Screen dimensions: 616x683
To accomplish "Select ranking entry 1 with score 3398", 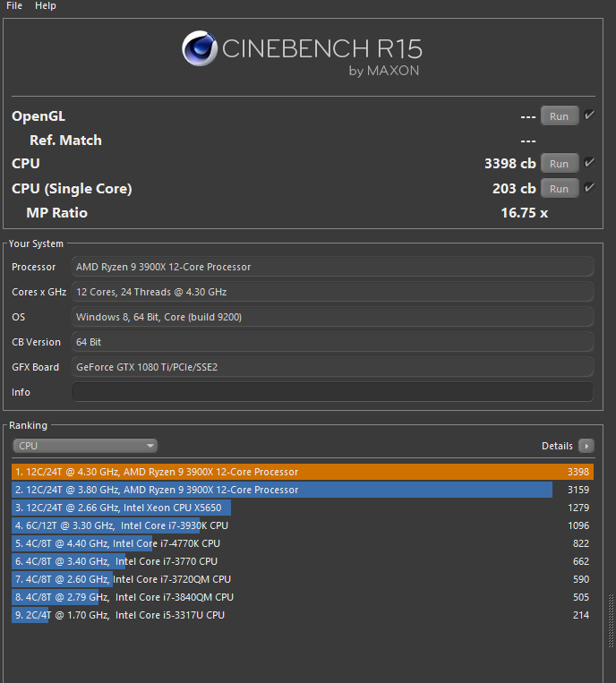I will [303, 472].
